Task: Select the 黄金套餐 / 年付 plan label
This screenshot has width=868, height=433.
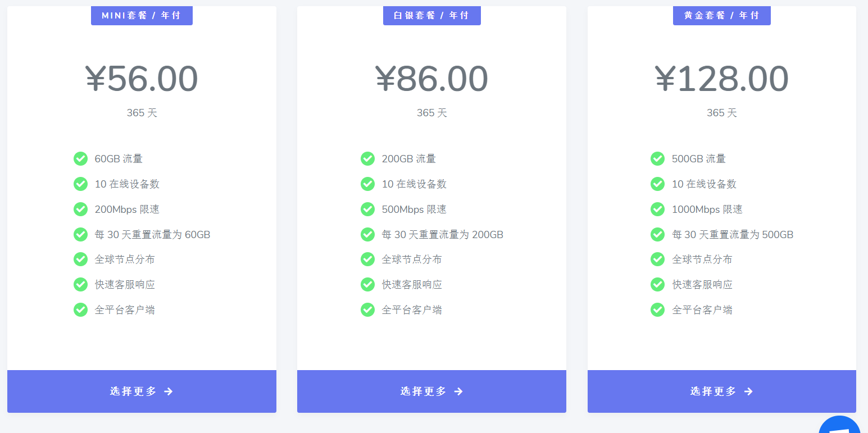Action: coord(721,16)
